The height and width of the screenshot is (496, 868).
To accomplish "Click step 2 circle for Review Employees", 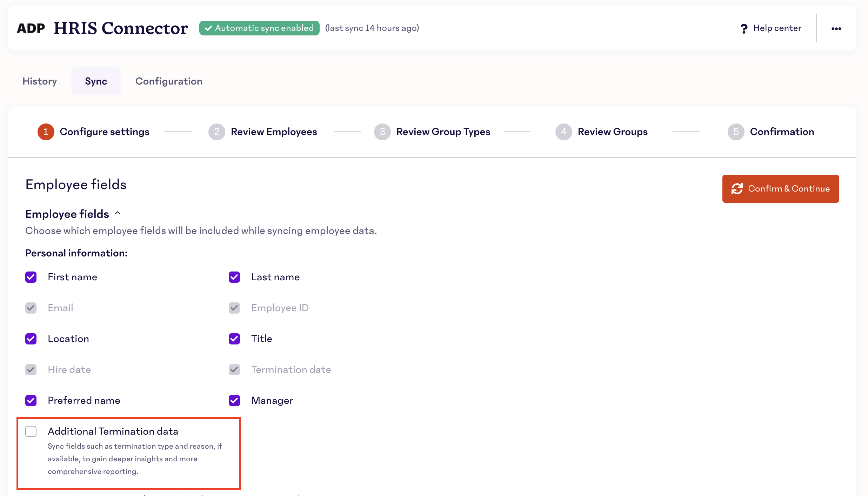I will 217,132.
